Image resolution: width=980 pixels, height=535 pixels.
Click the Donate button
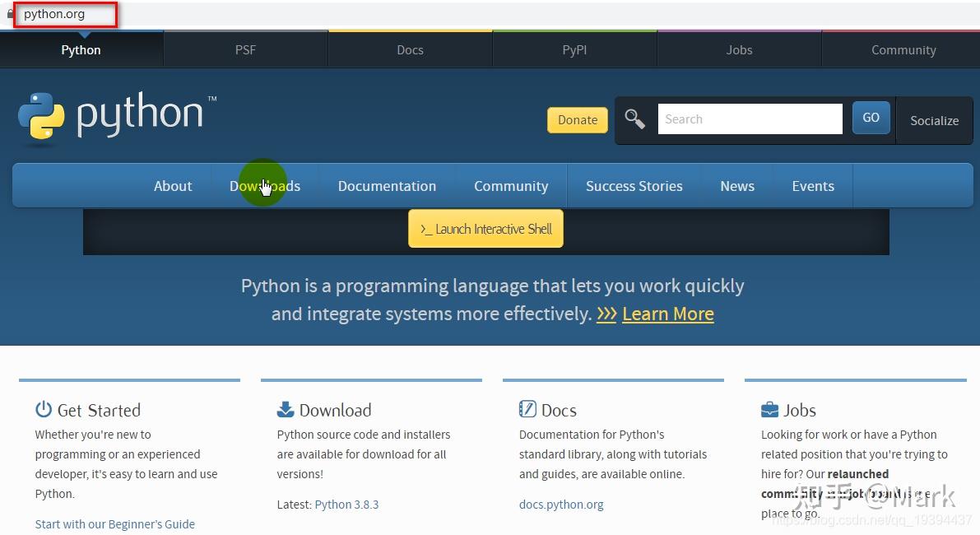[577, 119]
